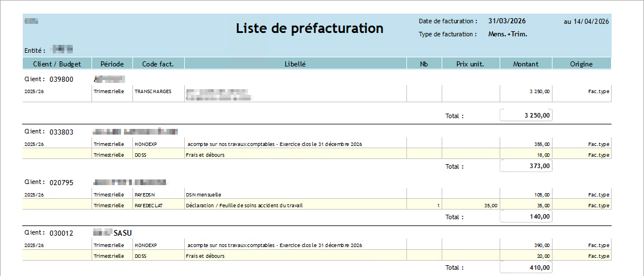
Task: Click the 'Code fact.' column header
Action: (158, 64)
